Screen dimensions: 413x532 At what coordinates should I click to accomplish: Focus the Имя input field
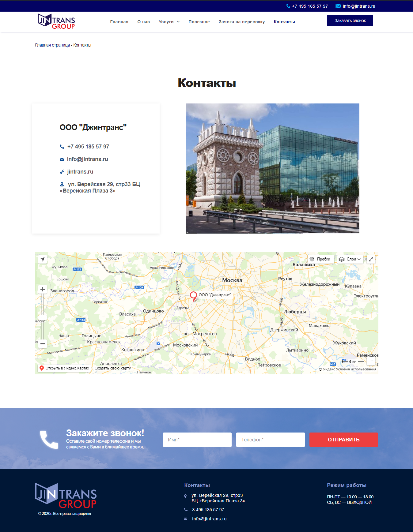(197, 440)
